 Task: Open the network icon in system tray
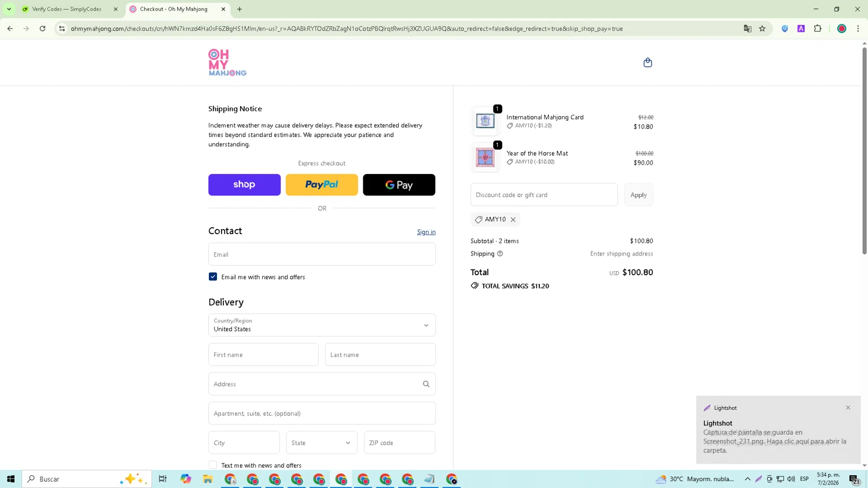pyautogui.click(x=780, y=479)
